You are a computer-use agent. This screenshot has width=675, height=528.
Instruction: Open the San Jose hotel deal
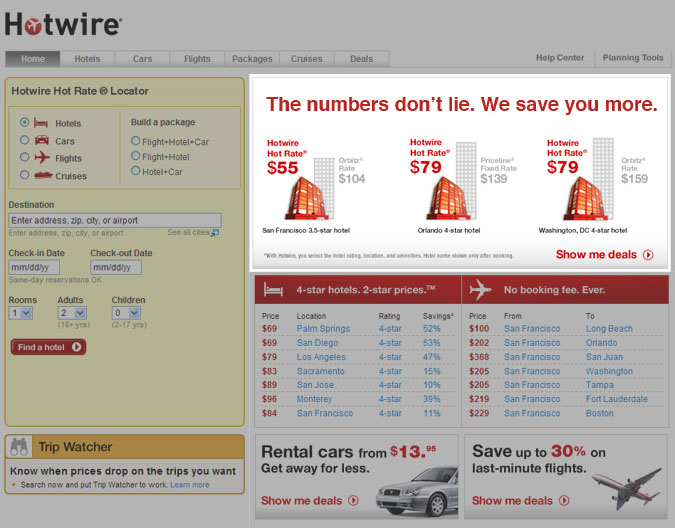coord(315,385)
